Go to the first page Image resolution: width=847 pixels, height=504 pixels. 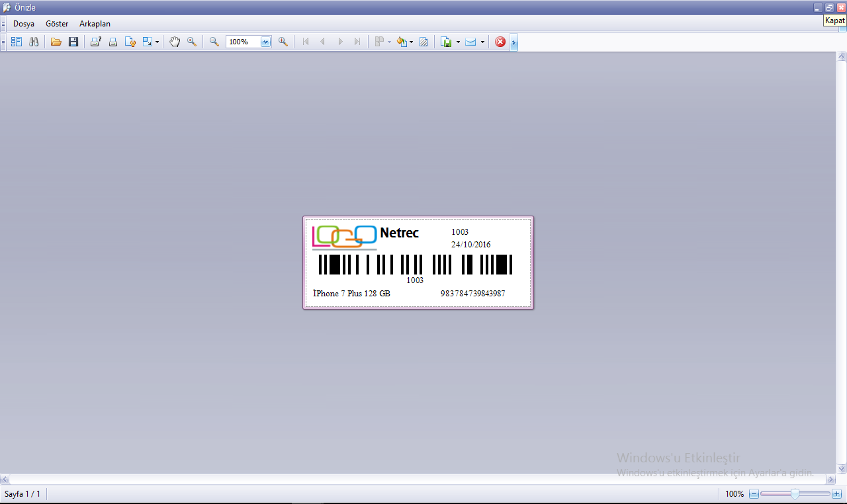(x=306, y=42)
